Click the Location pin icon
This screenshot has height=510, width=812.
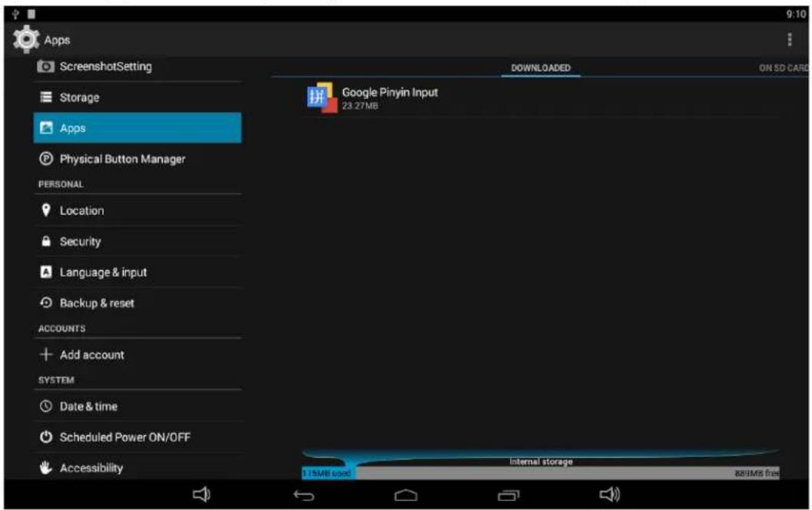[x=46, y=210]
